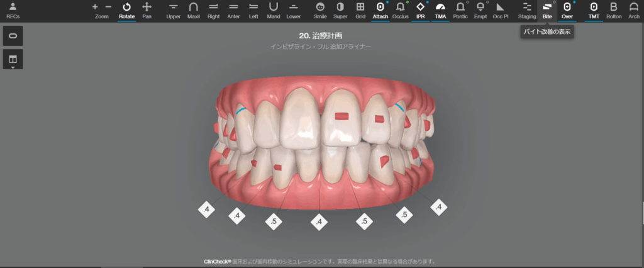
Task: Select the Pan tool
Action: point(147,11)
